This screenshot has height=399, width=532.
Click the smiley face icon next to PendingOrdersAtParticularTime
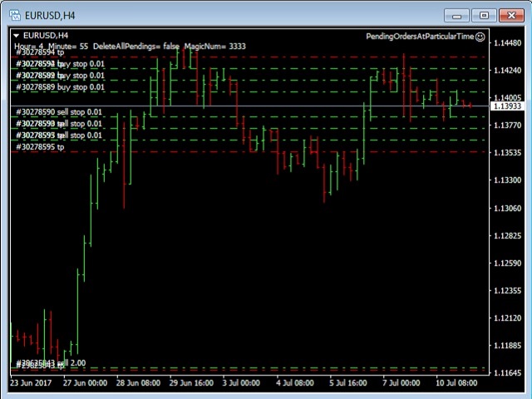pyautogui.click(x=480, y=37)
